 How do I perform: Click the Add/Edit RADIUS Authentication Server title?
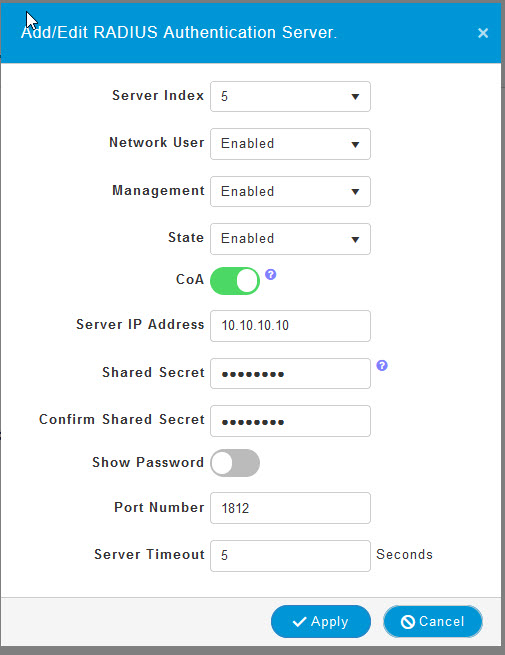[x=179, y=32]
